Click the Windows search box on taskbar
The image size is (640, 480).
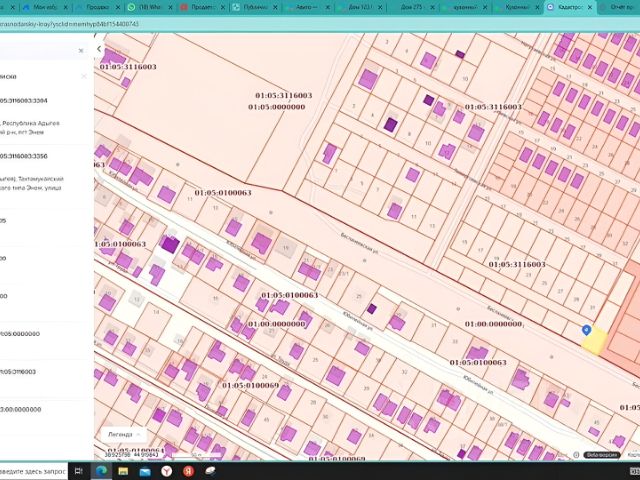33,471
